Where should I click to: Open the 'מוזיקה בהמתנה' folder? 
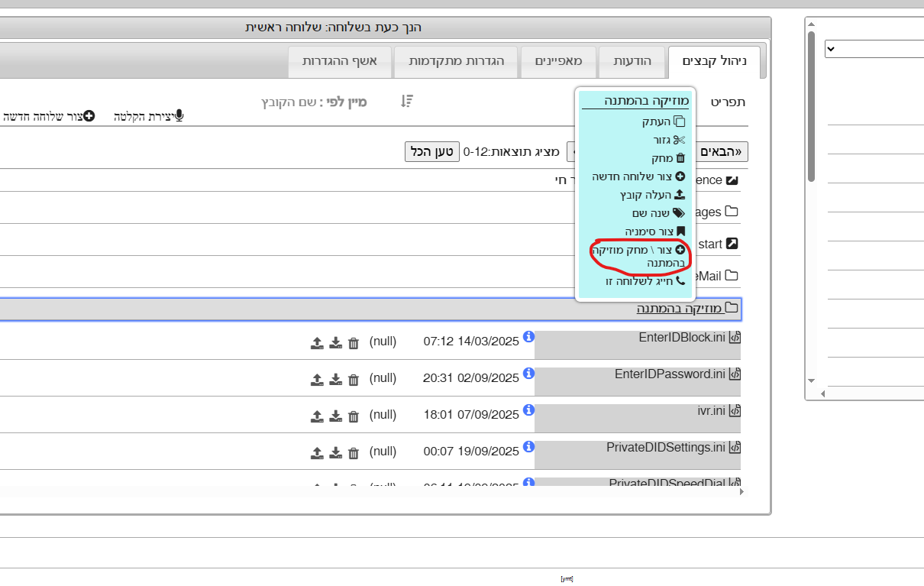click(680, 309)
